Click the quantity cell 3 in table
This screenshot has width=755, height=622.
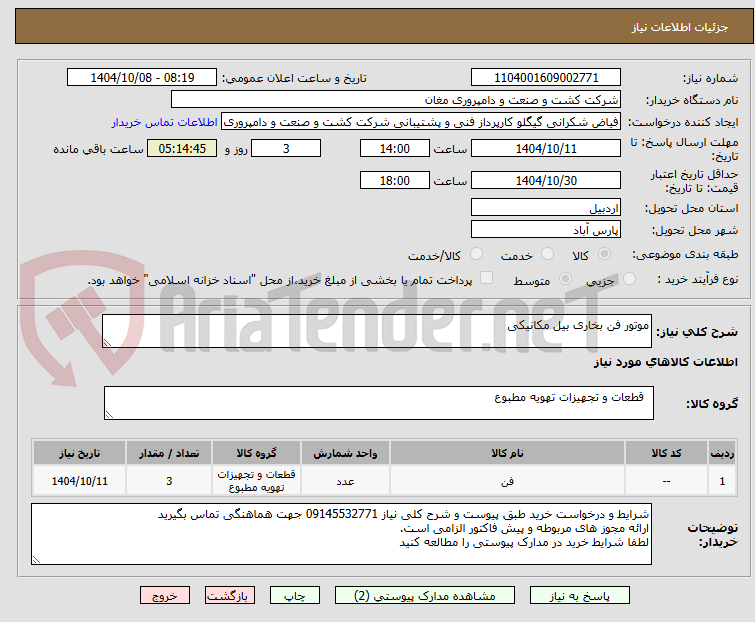[169, 480]
